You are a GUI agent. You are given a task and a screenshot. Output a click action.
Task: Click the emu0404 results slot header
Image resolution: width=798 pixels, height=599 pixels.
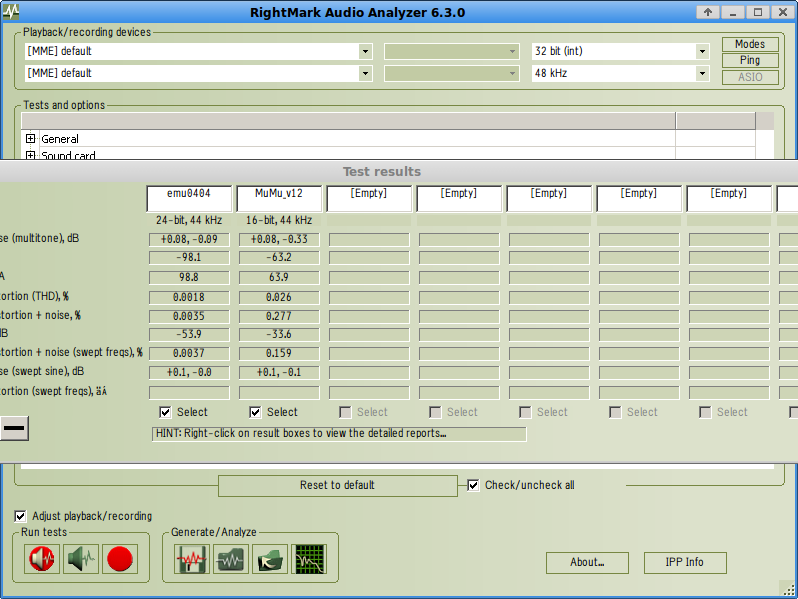[189, 198]
